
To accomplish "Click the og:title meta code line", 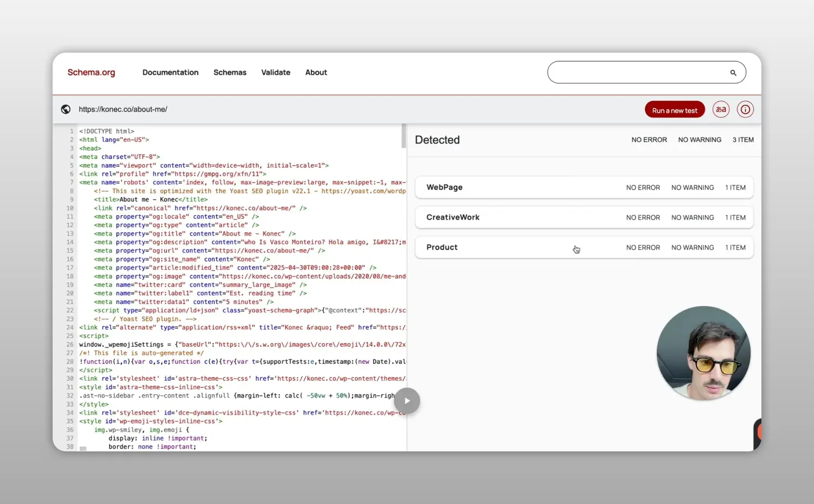I will pyautogui.click(x=195, y=234).
